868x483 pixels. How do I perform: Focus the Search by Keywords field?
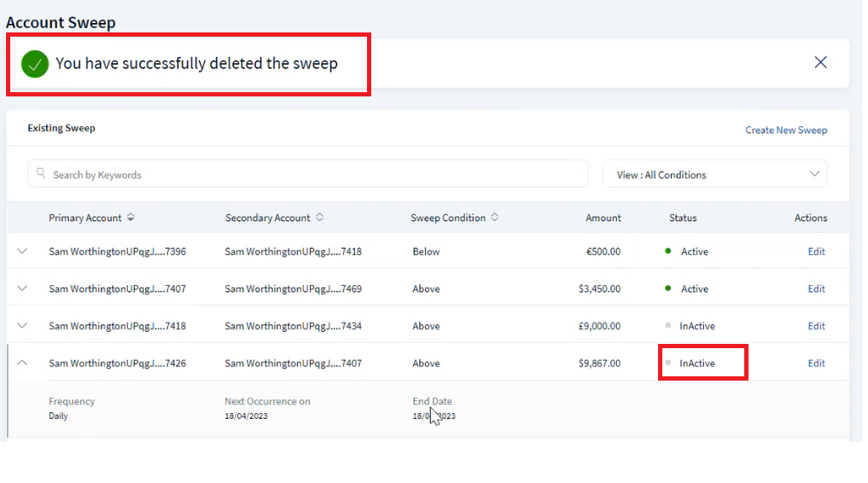tap(308, 174)
